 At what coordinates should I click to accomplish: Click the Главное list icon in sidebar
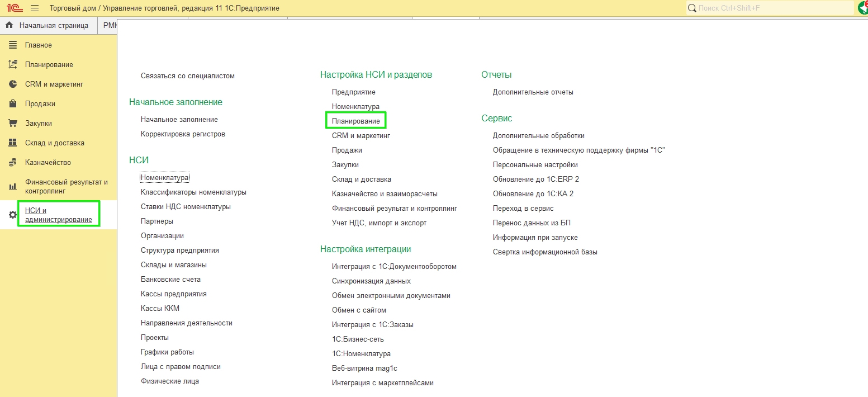coord(13,45)
